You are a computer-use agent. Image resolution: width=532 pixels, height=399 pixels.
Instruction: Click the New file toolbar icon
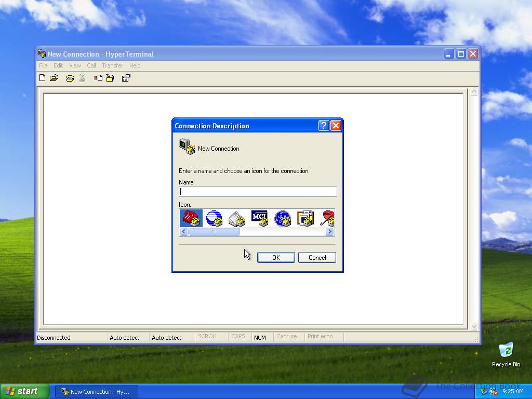click(43, 78)
